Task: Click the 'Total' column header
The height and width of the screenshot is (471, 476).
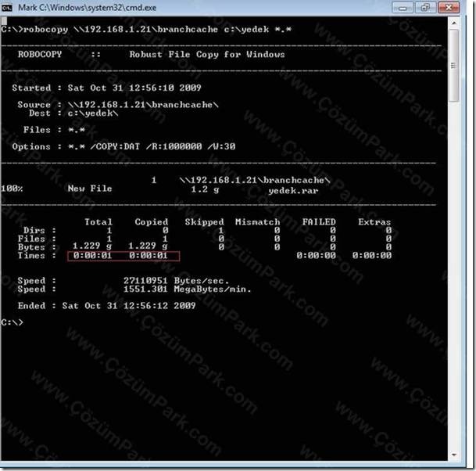Action: [98, 222]
